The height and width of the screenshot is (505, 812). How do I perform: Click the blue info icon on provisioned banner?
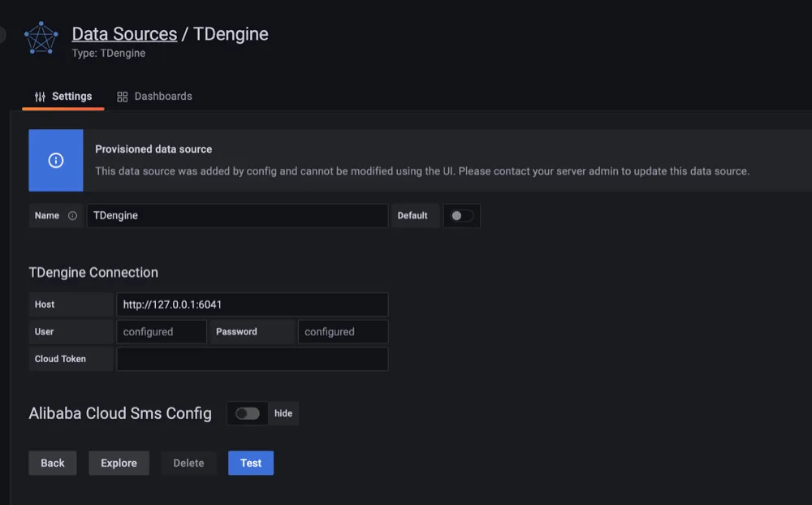pyautogui.click(x=55, y=160)
